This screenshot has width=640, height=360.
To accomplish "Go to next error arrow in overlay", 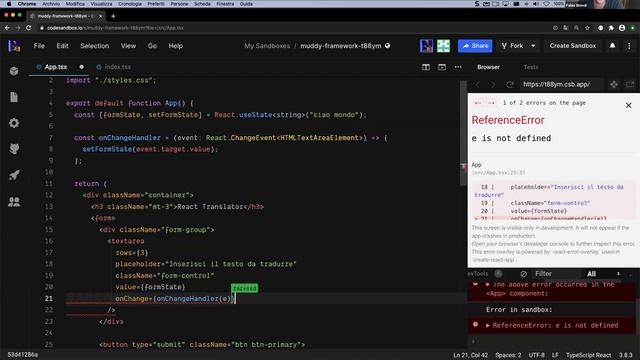I will tap(491, 103).
